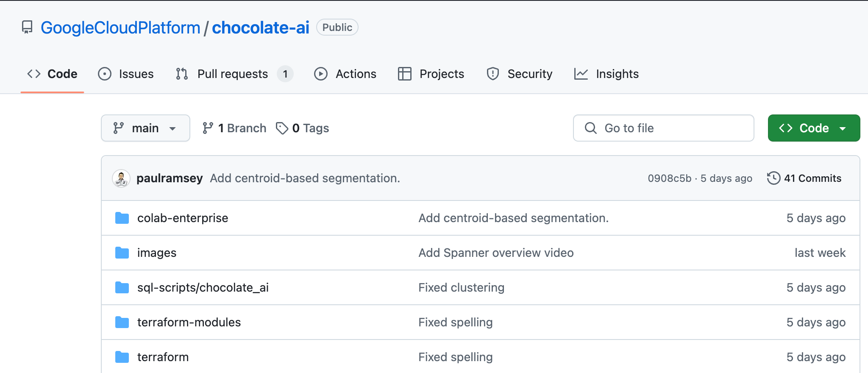Viewport: 868px width, 373px height.
Task: Focus the Go to file search field
Action: (664, 128)
